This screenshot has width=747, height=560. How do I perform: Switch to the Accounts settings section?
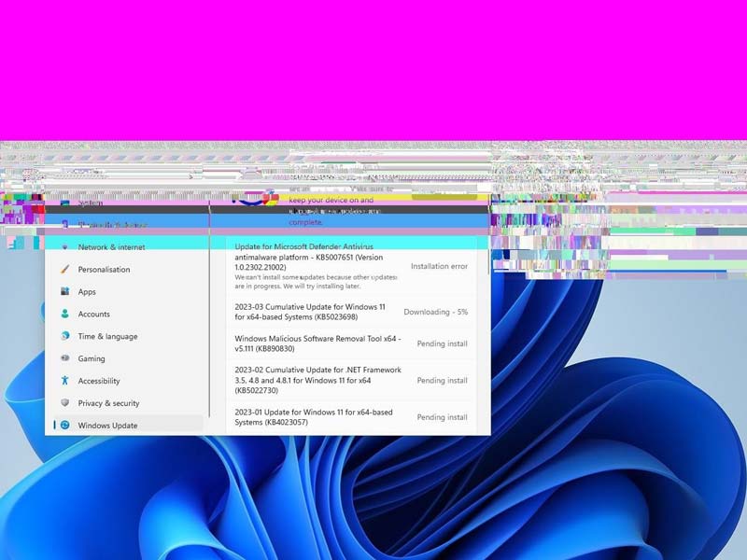[x=95, y=314]
